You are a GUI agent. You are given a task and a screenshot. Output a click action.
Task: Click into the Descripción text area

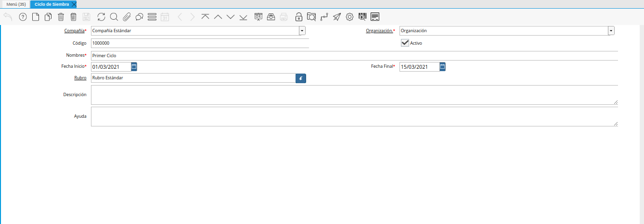point(354,95)
